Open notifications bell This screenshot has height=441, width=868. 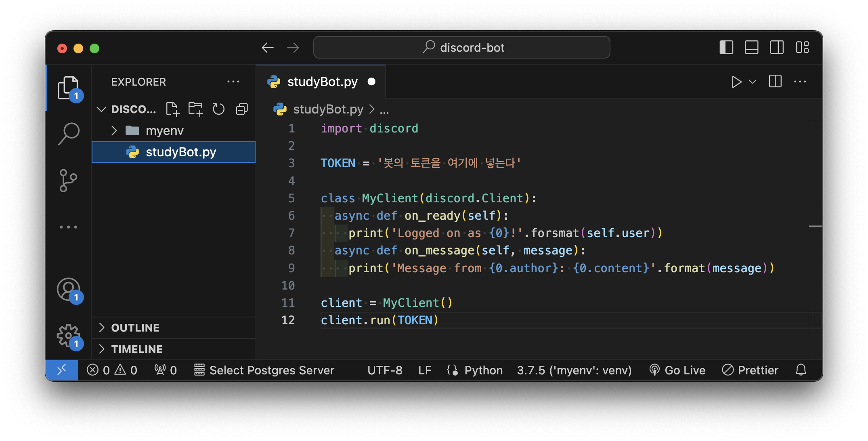[x=801, y=370]
